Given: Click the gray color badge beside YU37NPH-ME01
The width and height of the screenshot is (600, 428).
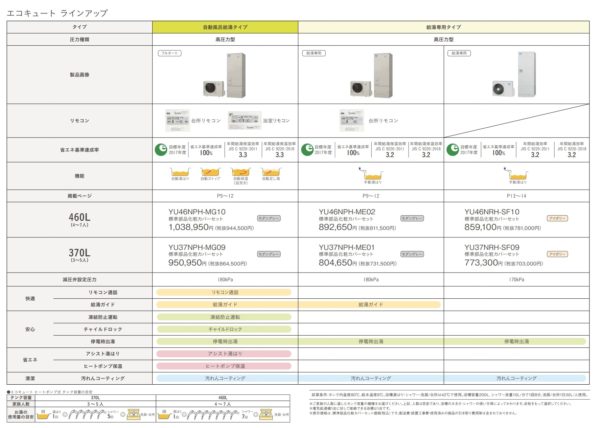Looking at the screenshot, I should [x=412, y=254].
